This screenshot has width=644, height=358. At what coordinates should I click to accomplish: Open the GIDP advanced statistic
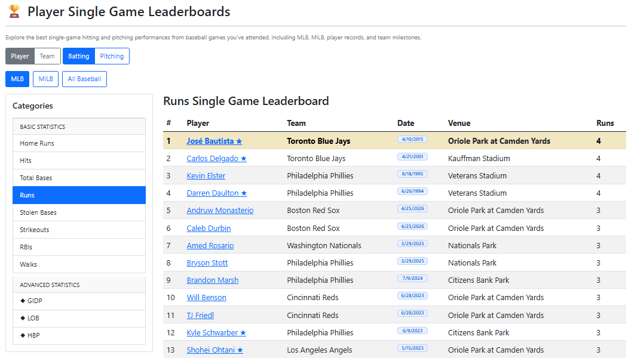[79, 301]
